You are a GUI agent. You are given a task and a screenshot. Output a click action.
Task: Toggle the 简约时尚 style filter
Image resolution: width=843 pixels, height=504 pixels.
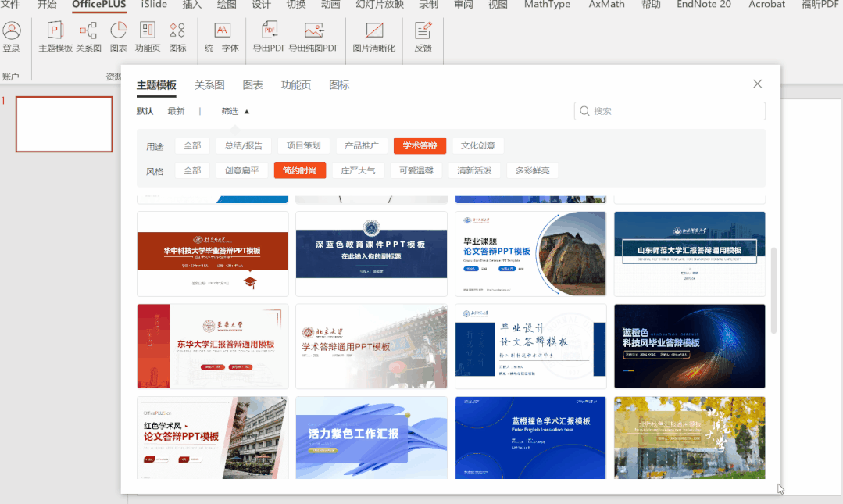click(x=300, y=170)
